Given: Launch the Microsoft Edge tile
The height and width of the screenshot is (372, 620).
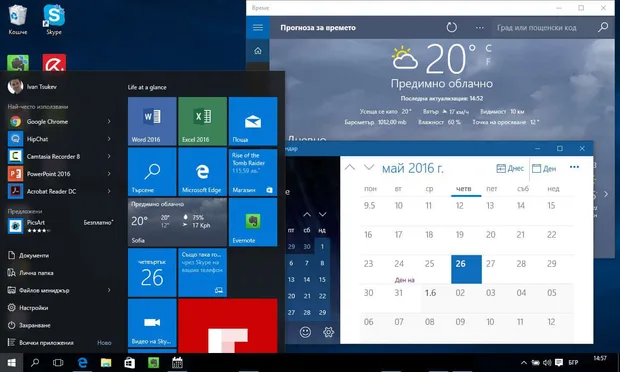Looking at the screenshot, I should [202, 172].
